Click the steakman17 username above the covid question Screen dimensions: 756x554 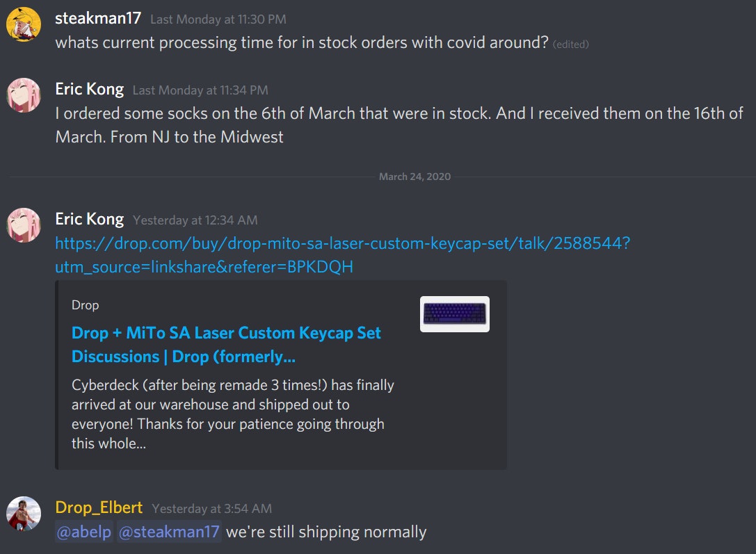pos(98,19)
